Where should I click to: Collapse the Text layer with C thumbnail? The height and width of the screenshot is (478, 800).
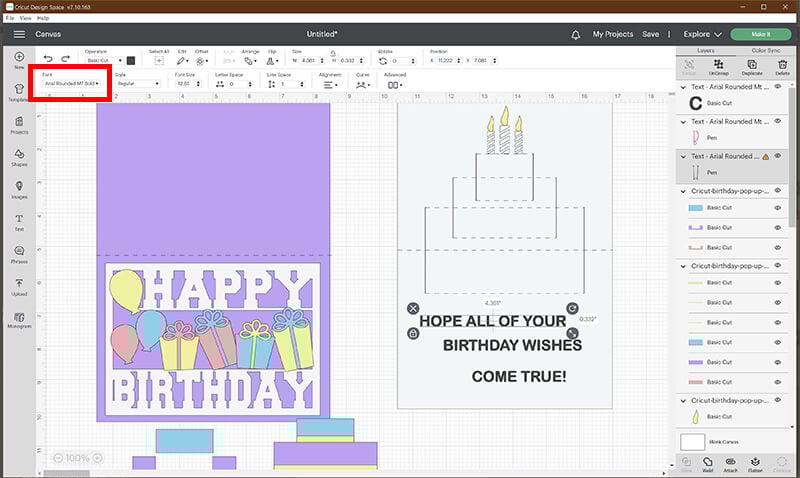coord(683,87)
